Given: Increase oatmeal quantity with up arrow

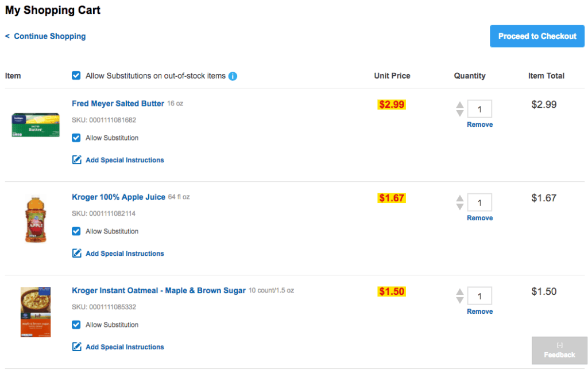Looking at the screenshot, I should [460, 292].
